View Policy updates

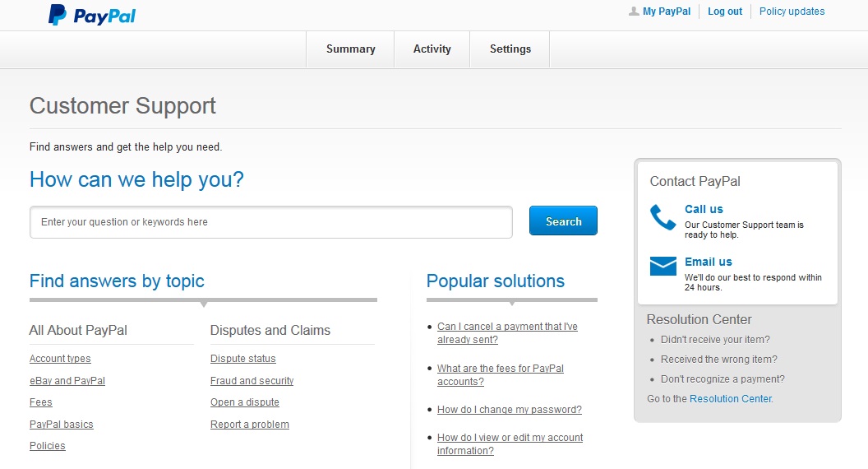[792, 12]
